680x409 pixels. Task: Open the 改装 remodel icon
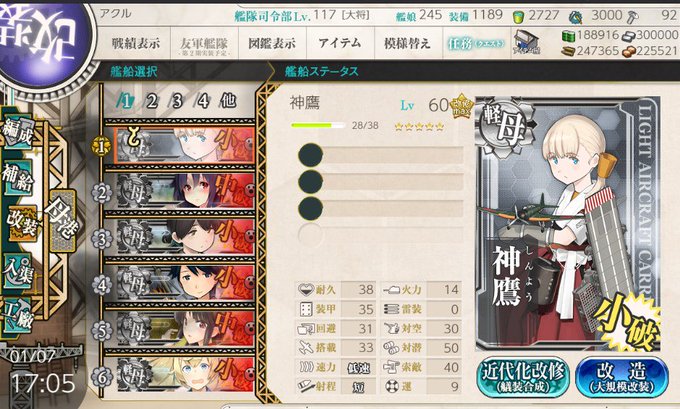(x=22, y=224)
